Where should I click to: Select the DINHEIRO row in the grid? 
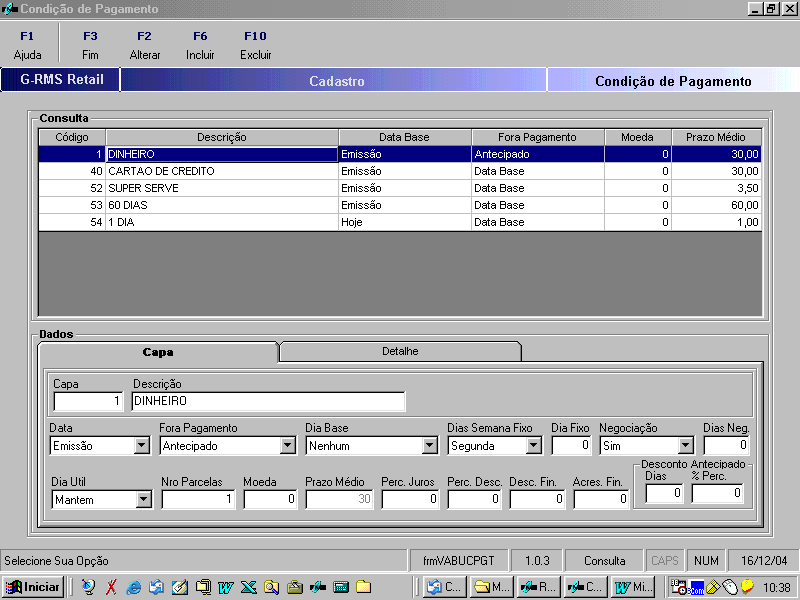[x=400, y=154]
